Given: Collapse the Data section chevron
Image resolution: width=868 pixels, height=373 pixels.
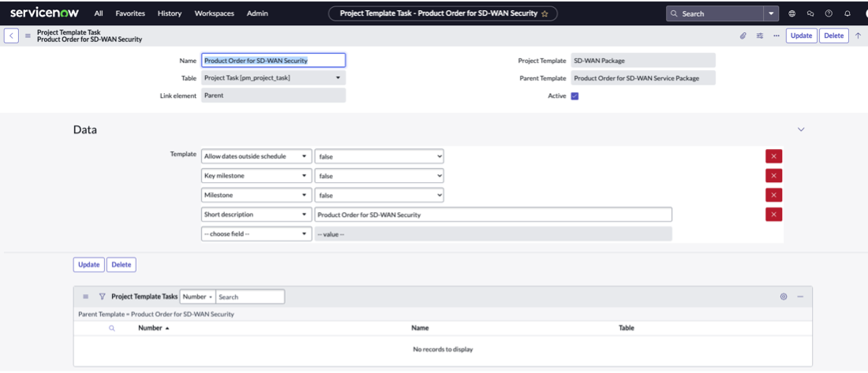Looking at the screenshot, I should tap(800, 129).
